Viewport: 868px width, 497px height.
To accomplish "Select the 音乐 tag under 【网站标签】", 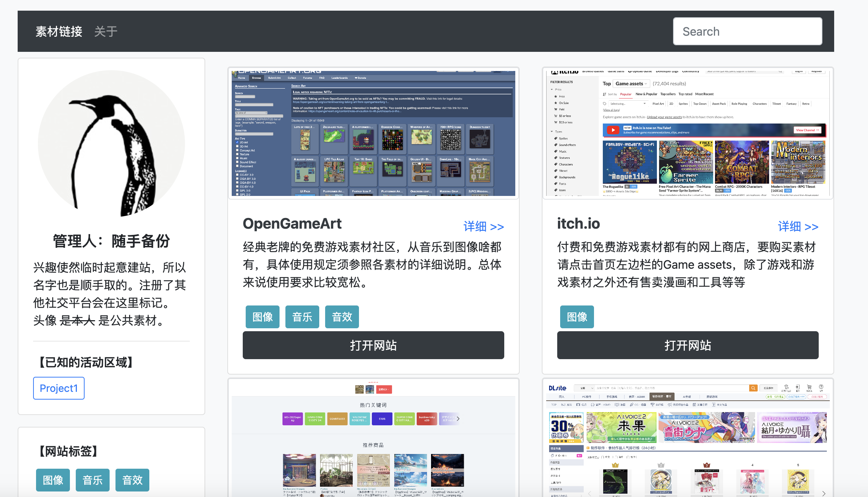I will 93,480.
